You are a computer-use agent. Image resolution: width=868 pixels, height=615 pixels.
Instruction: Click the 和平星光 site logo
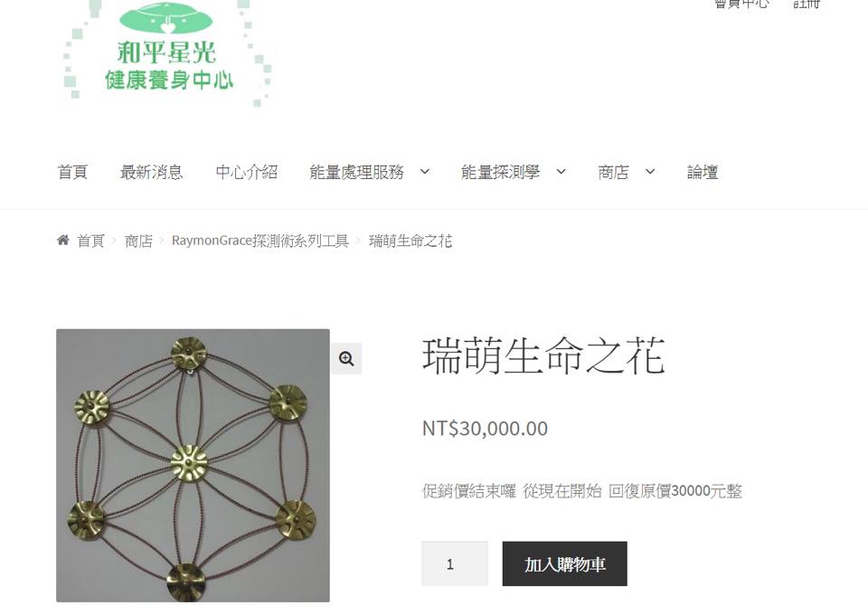(166, 54)
